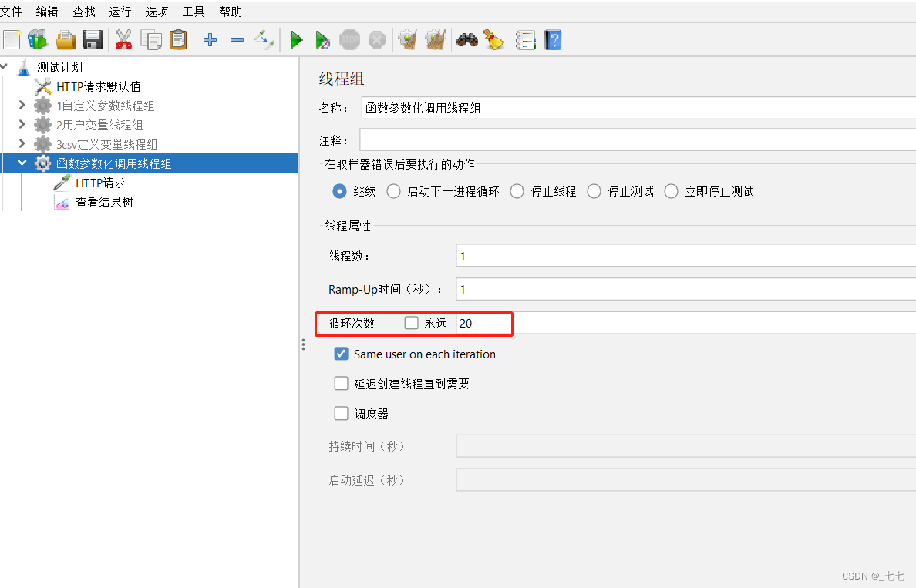Click the 循环次数 field showing 20
The image size is (916, 588).
click(685, 323)
